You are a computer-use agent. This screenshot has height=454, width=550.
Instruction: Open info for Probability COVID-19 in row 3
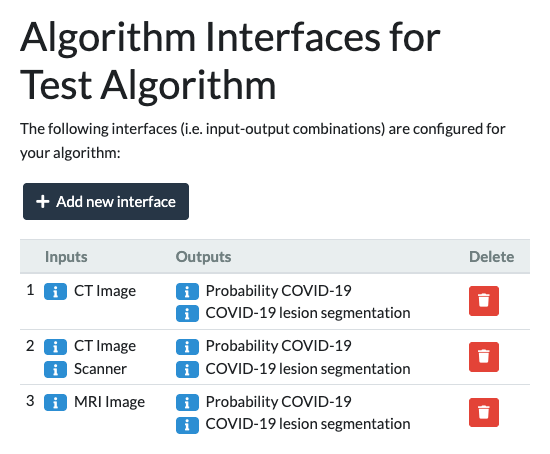click(187, 402)
